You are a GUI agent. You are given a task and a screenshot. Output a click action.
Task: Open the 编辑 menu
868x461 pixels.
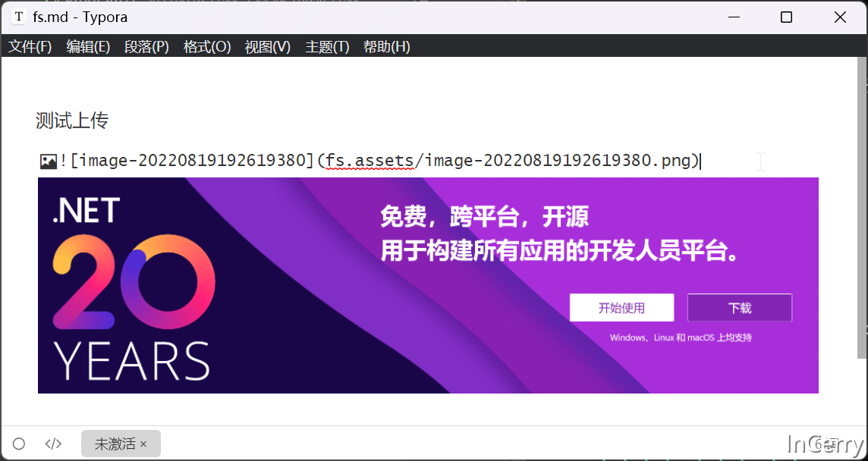[x=88, y=46]
